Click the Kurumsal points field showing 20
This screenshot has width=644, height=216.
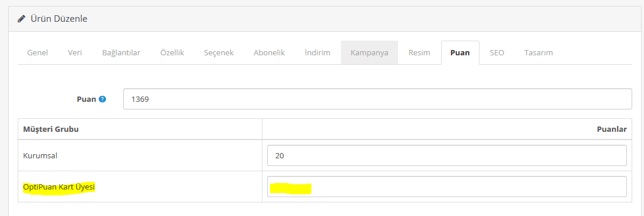[447, 155]
